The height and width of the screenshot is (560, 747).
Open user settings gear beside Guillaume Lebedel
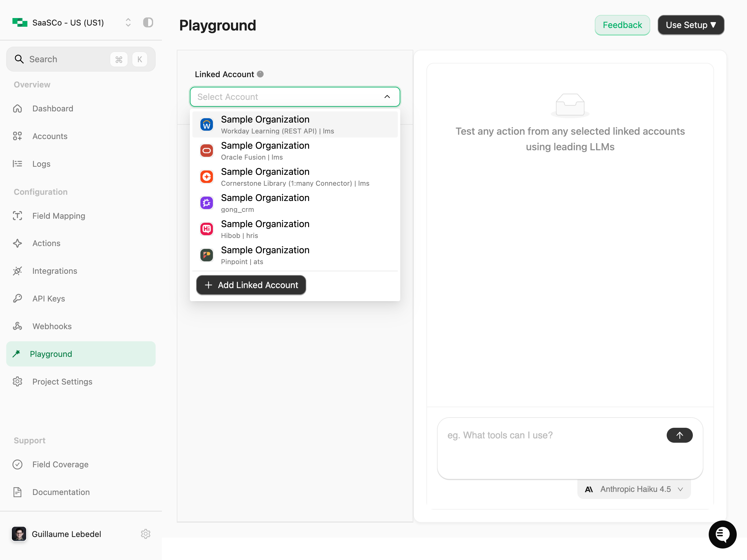146,534
